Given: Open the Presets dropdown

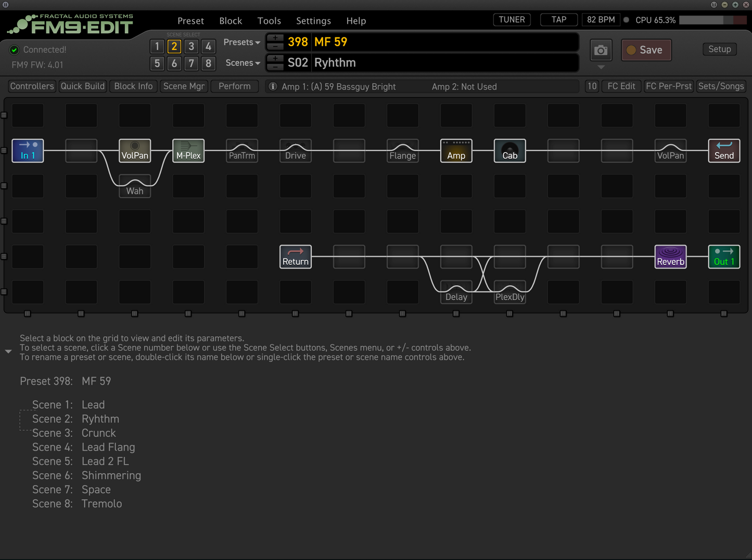Looking at the screenshot, I should [x=241, y=42].
